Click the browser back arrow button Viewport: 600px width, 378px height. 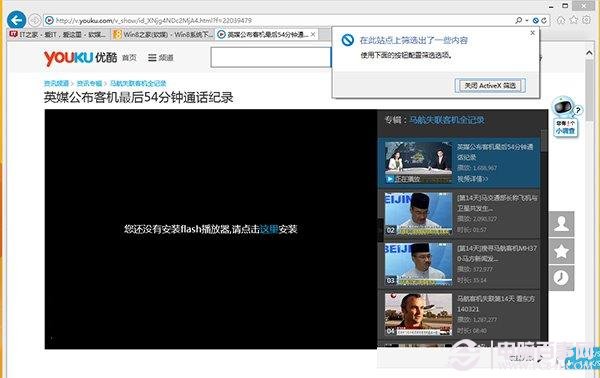[x=16, y=20]
